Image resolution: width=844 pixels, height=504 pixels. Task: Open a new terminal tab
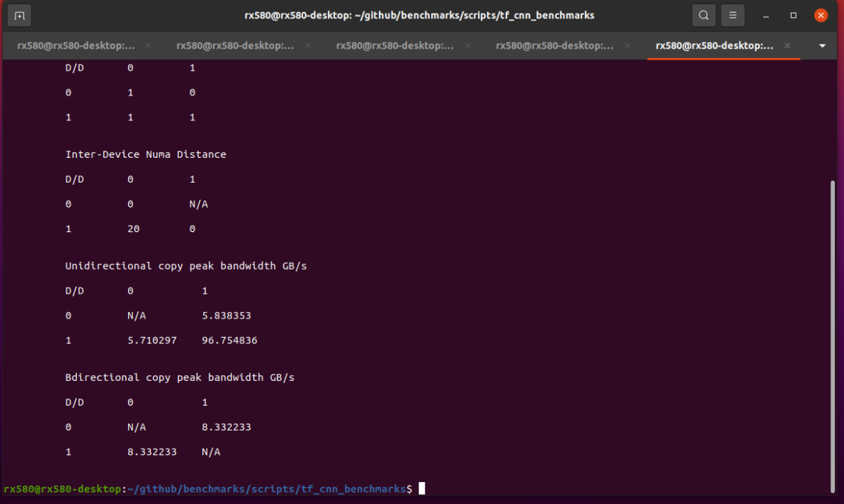[x=19, y=16]
